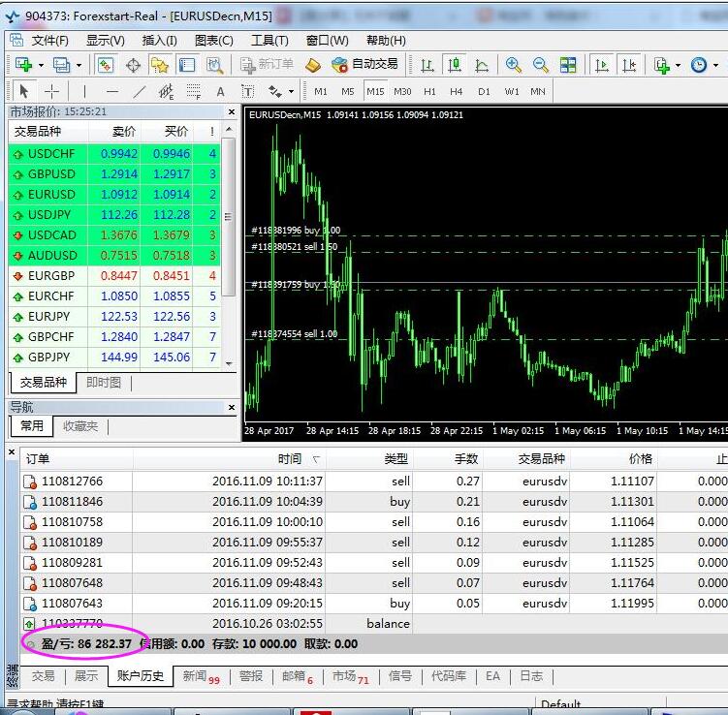Viewport: 728px width, 715px height.
Task: Toggle the Data Window crosshair-target icon
Action: pyautogui.click(x=133, y=65)
